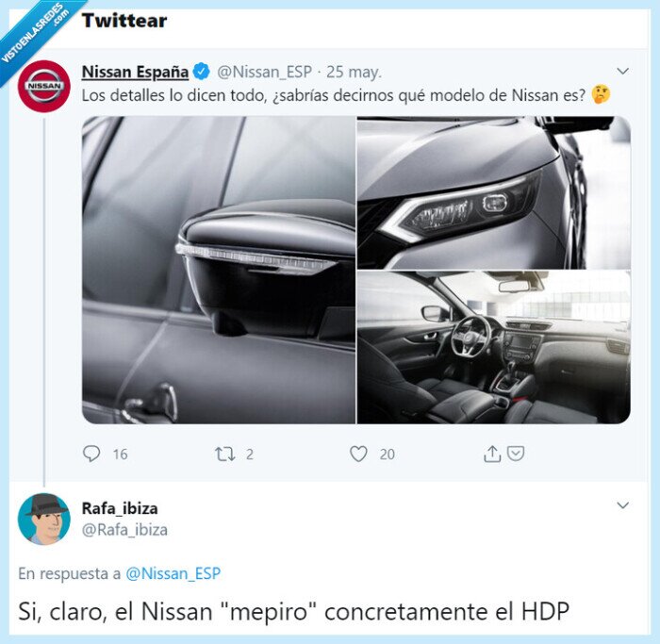The height and width of the screenshot is (644, 660).
Task: Open the car interior photo
Action: click(493, 348)
